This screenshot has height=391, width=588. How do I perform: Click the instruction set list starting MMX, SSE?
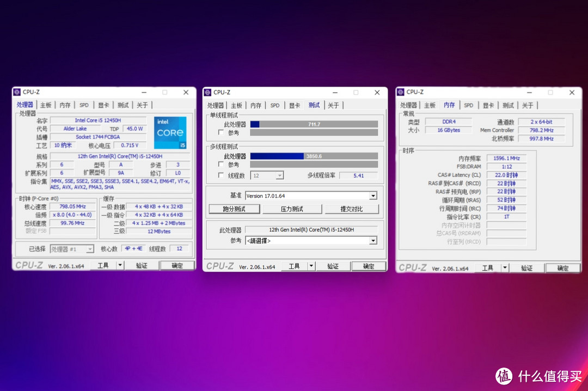pyautogui.click(x=120, y=184)
